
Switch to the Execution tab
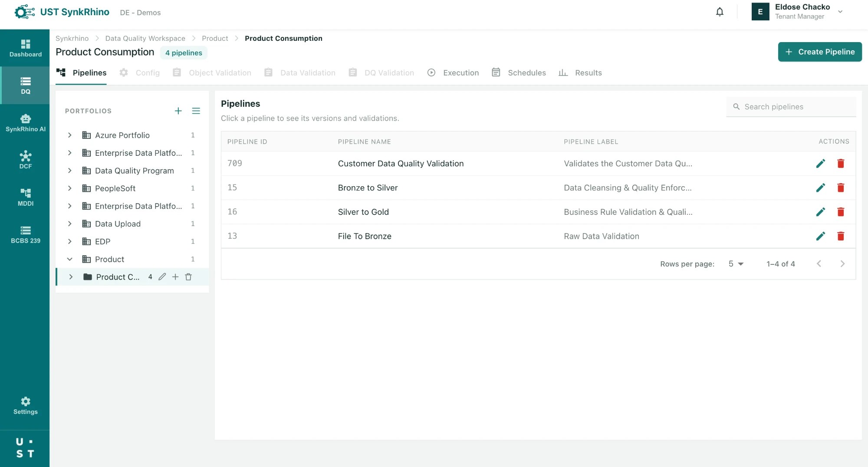(453, 73)
